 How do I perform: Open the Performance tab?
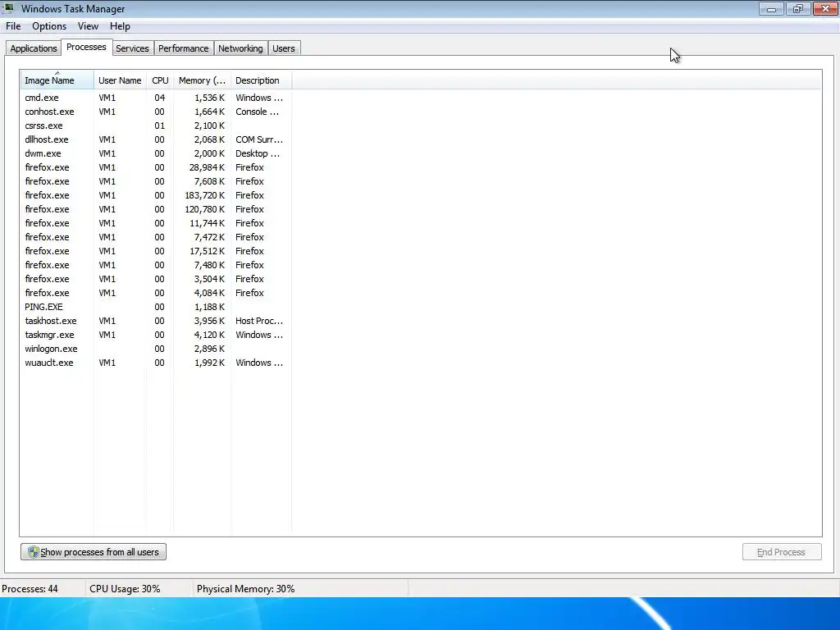[x=183, y=48]
